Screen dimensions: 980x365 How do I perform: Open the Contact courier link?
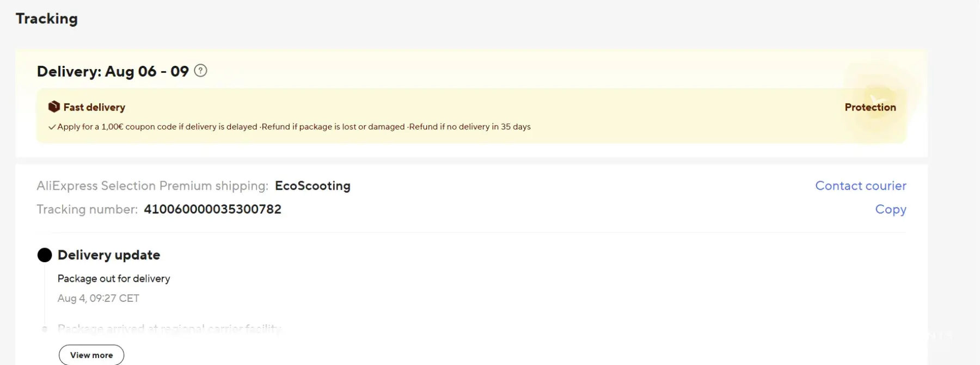(x=860, y=186)
